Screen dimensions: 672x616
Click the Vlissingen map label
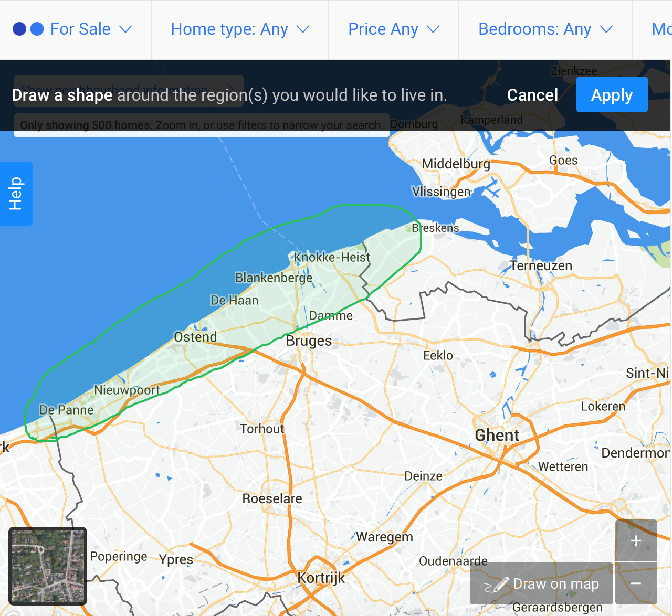(x=441, y=192)
